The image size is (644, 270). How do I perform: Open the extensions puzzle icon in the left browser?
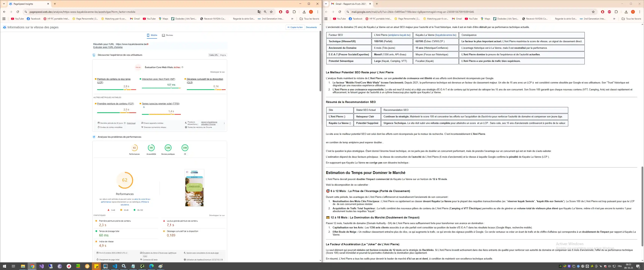pyautogui.click(x=294, y=12)
